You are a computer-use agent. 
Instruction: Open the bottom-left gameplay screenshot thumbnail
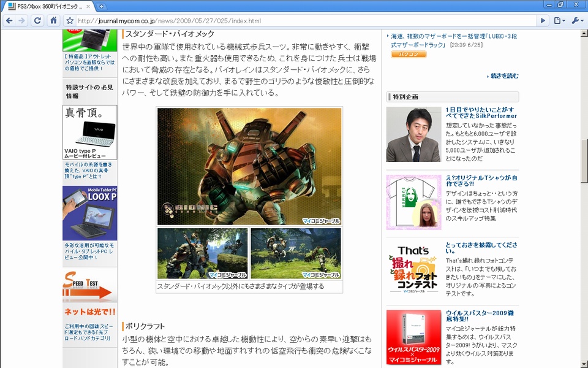point(203,253)
